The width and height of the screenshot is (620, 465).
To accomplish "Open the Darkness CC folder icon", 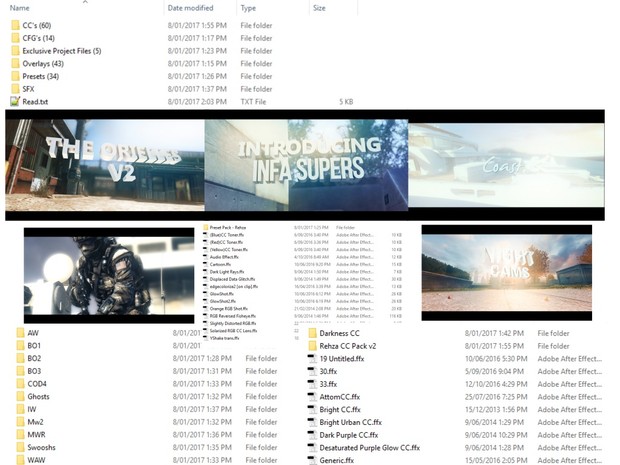I will point(312,333).
